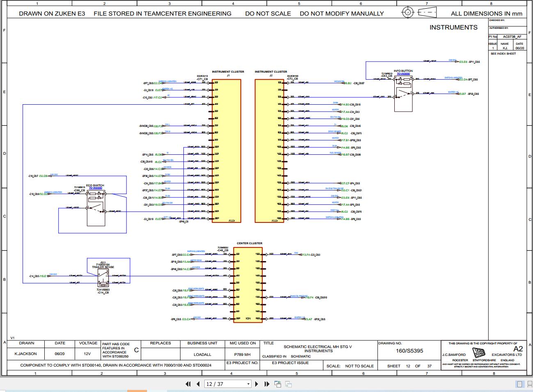This screenshot has height=392, width=533.
Task: Click the TRAILER SENSE relay symbol
Action: pyautogui.click(x=104, y=279)
